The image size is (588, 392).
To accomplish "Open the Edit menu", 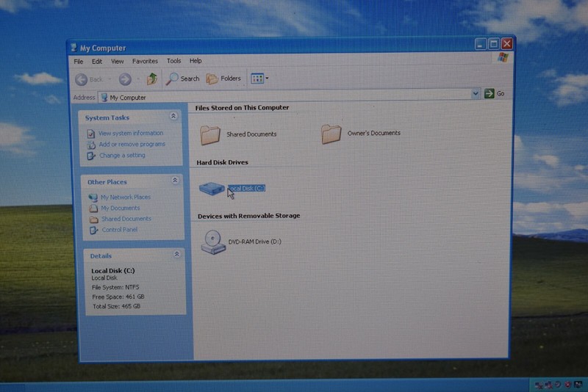I will click(x=97, y=62).
